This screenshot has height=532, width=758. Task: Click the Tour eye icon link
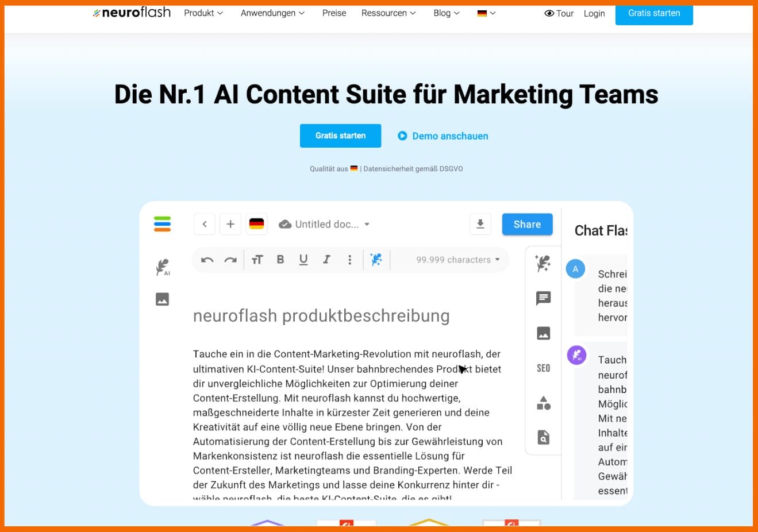click(559, 13)
